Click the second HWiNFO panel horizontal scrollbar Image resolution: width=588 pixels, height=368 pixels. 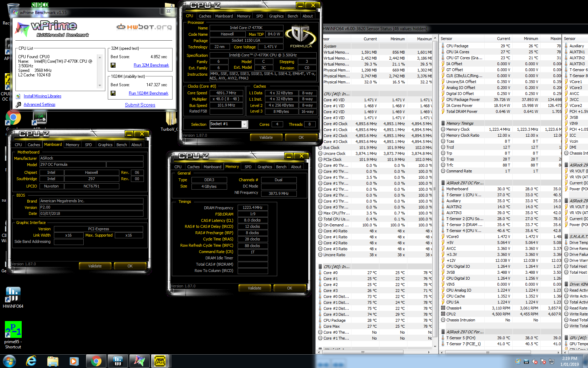pos(488,352)
